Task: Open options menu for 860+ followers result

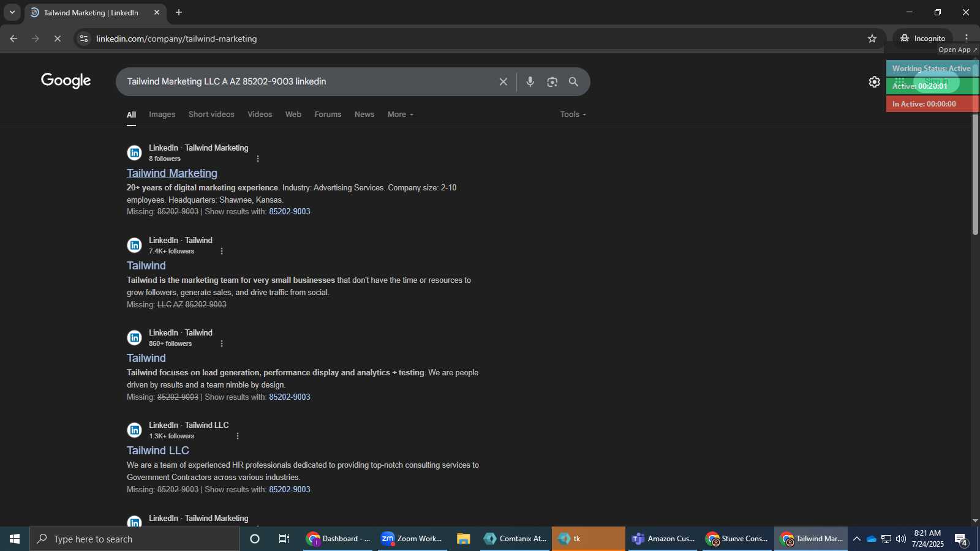Action: click(222, 343)
